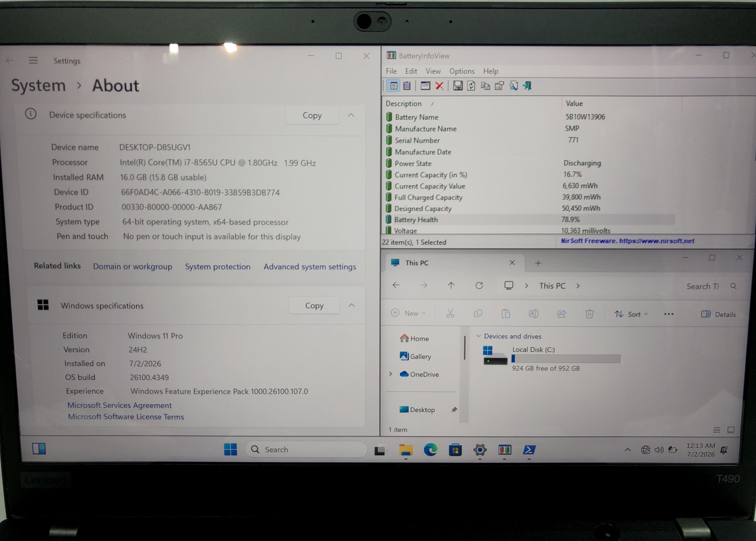
Task: Collapse the Device specifications section
Action: (x=351, y=115)
